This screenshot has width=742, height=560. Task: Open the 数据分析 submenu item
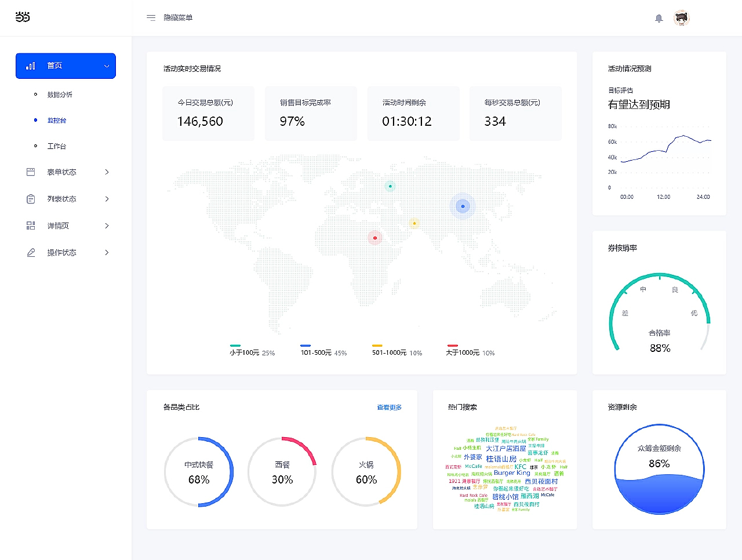(x=60, y=94)
